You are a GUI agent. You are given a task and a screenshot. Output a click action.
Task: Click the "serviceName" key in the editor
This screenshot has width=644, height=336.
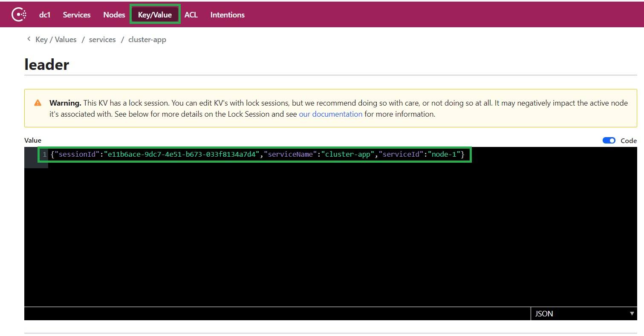[x=291, y=154]
